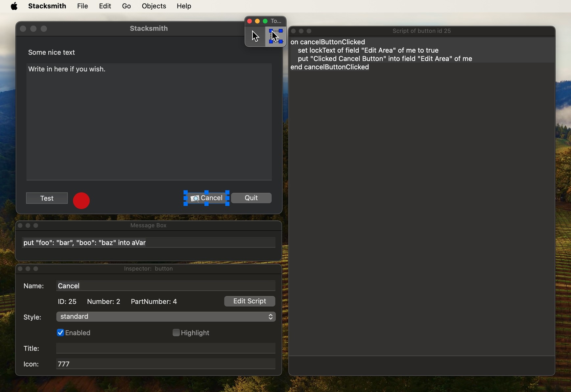Click the Message Box command field
571x392 pixels.
[149, 242]
